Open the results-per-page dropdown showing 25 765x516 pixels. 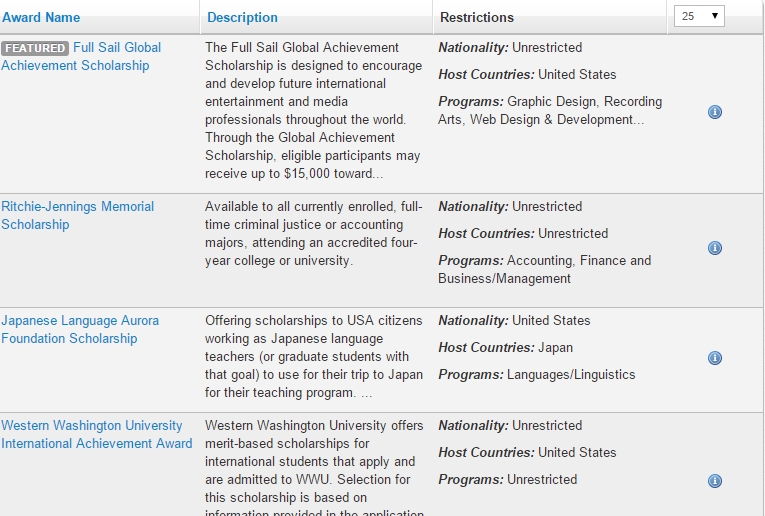point(699,16)
